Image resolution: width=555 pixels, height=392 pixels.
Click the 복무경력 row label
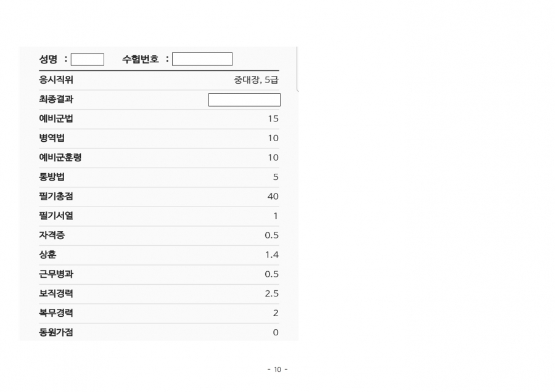[x=56, y=313]
